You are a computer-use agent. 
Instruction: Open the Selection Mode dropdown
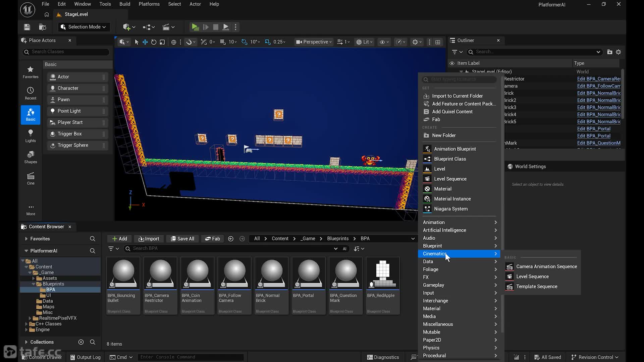coord(83,27)
